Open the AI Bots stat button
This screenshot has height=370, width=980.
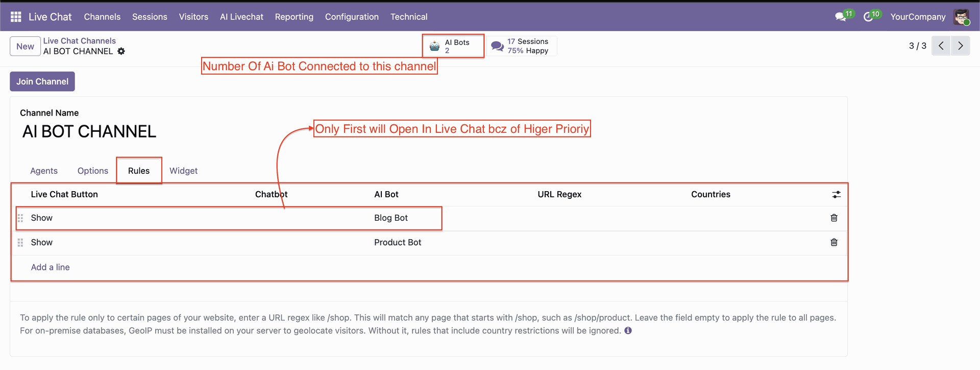453,46
